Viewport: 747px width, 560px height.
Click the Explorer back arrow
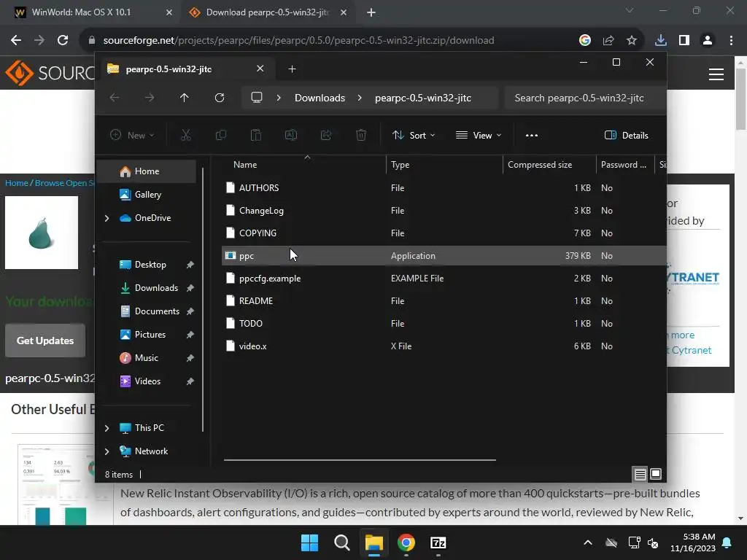(115, 98)
